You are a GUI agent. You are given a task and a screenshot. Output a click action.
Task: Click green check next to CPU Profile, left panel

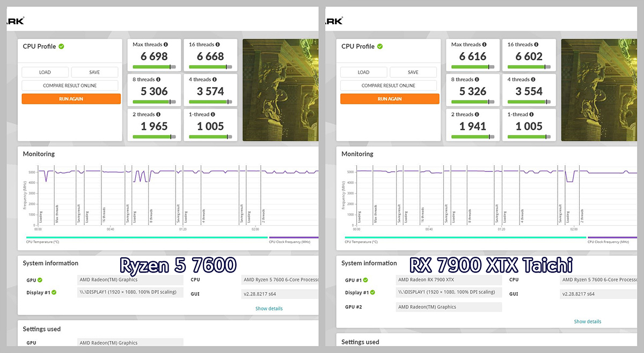[61, 46]
